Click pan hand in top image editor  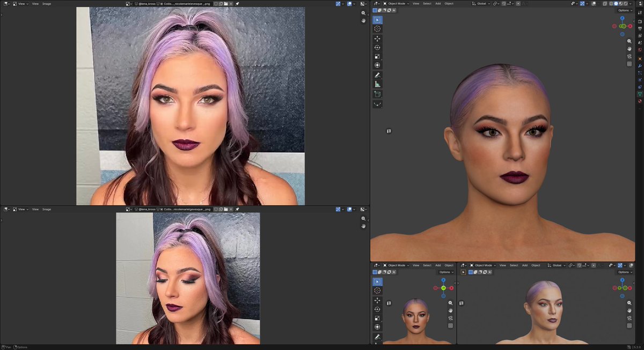point(363,20)
